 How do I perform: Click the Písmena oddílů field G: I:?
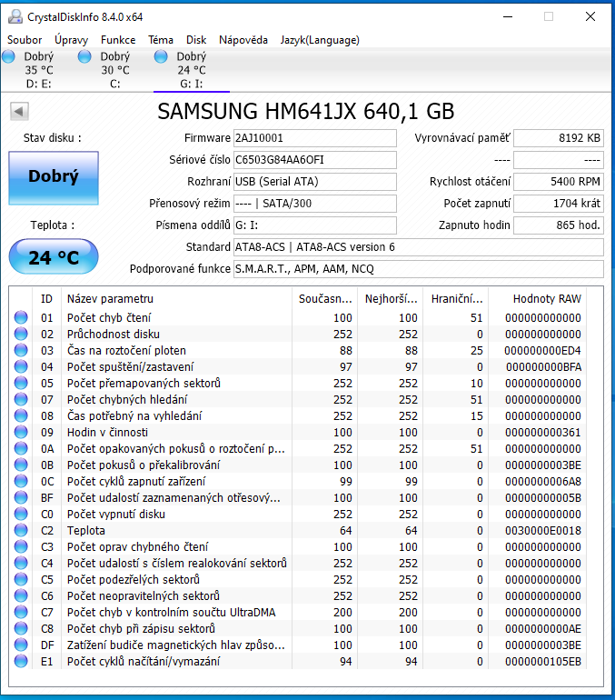tap(315, 225)
